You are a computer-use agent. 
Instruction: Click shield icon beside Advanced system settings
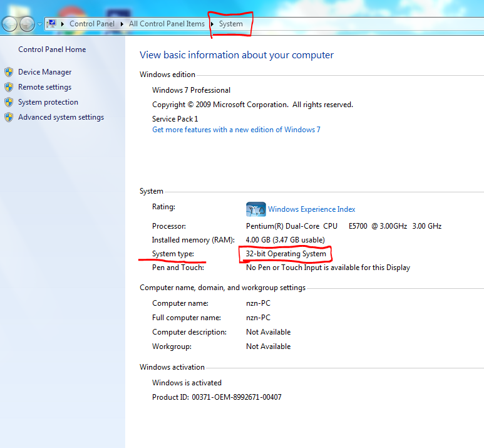[9, 117]
